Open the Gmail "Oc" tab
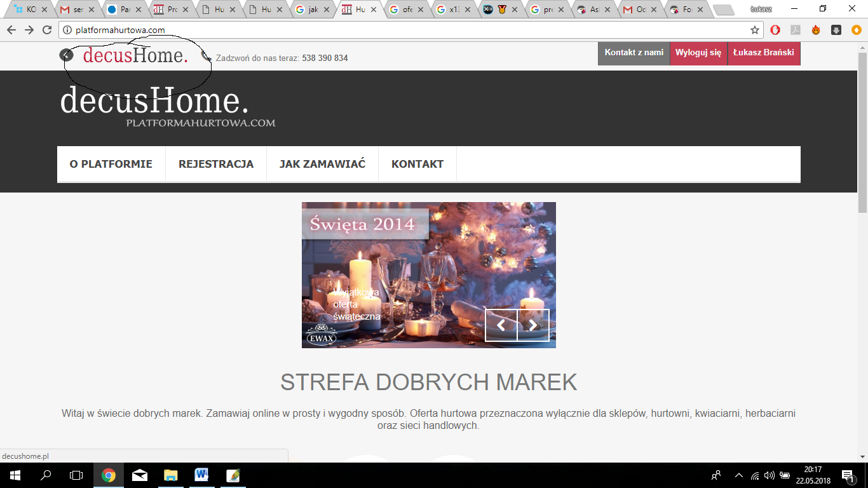 [x=641, y=10]
